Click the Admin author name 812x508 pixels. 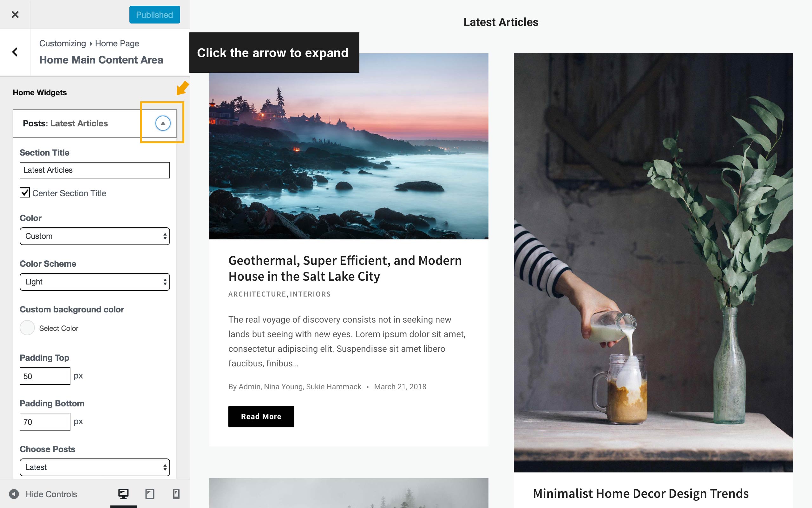(x=249, y=387)
